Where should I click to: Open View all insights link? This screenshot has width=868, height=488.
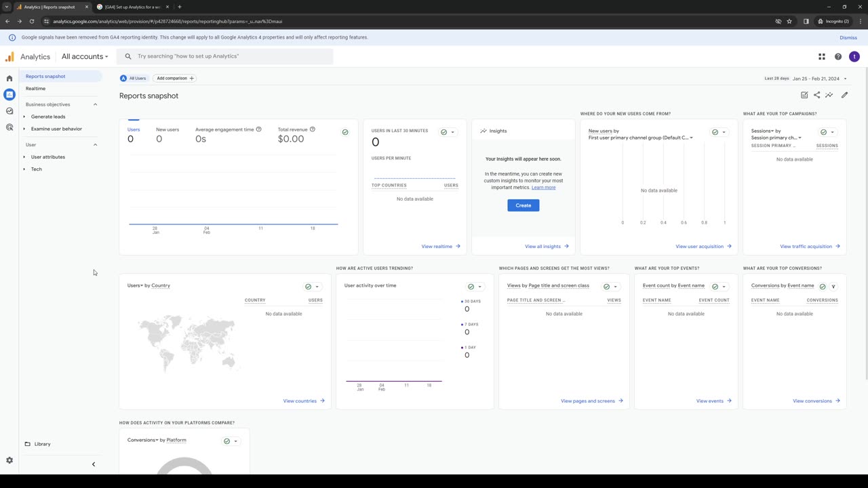pos(547,247)
